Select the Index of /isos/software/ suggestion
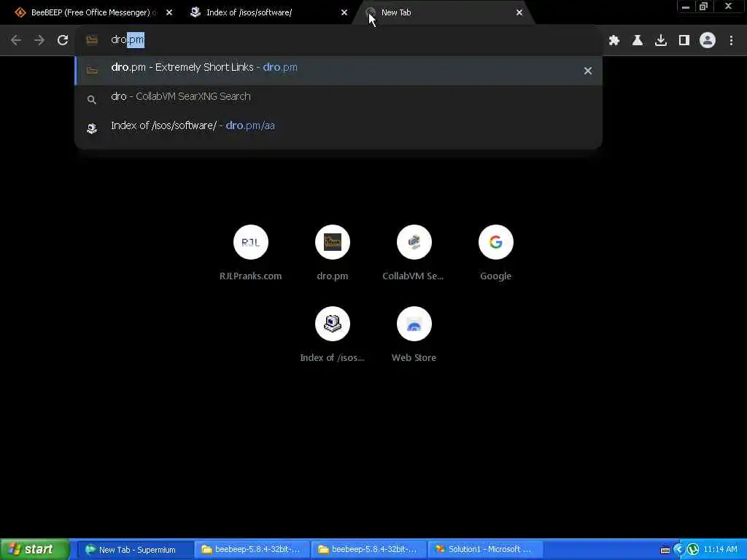Screen dimensions: 747x560 click(338, 128)
